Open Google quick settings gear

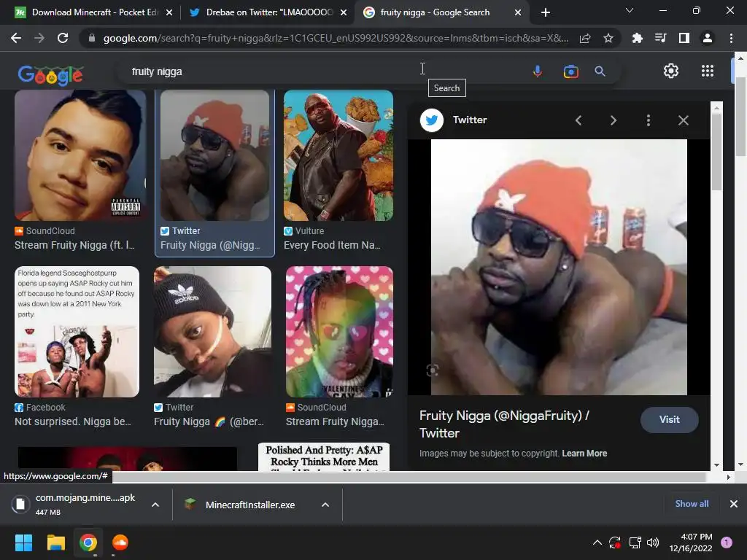click(671, 71)
